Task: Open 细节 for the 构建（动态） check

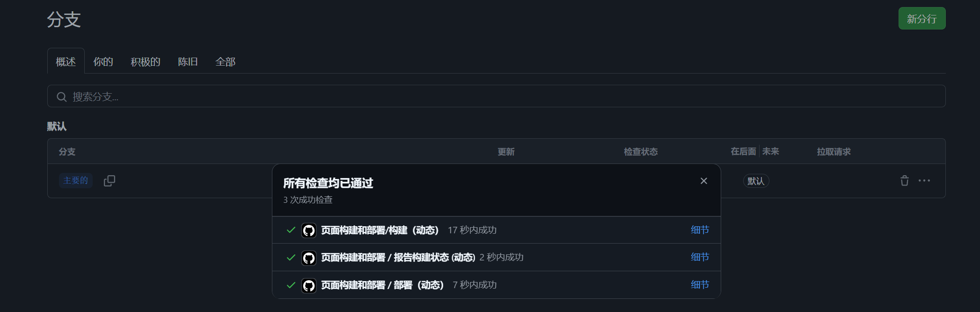Action: tap(700, 230)
